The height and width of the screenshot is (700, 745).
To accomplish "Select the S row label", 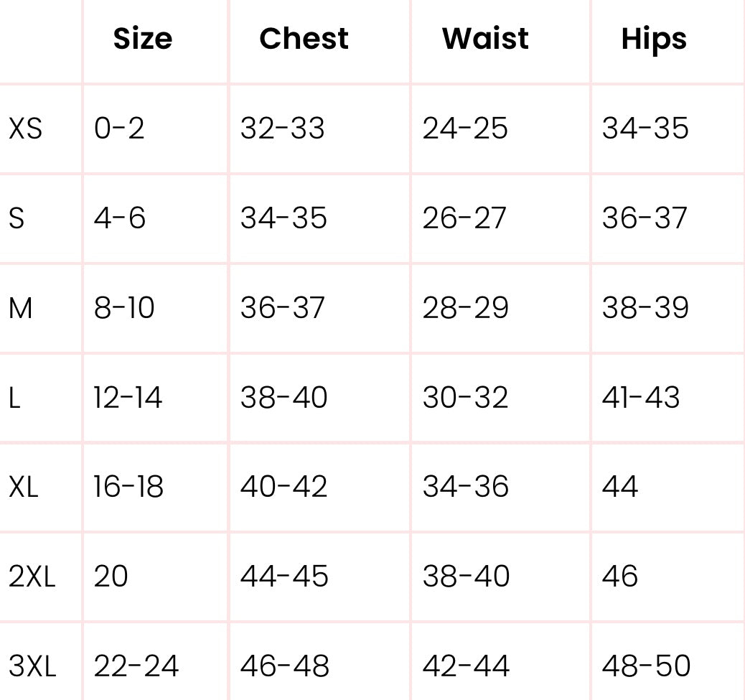I will point(17,218).
